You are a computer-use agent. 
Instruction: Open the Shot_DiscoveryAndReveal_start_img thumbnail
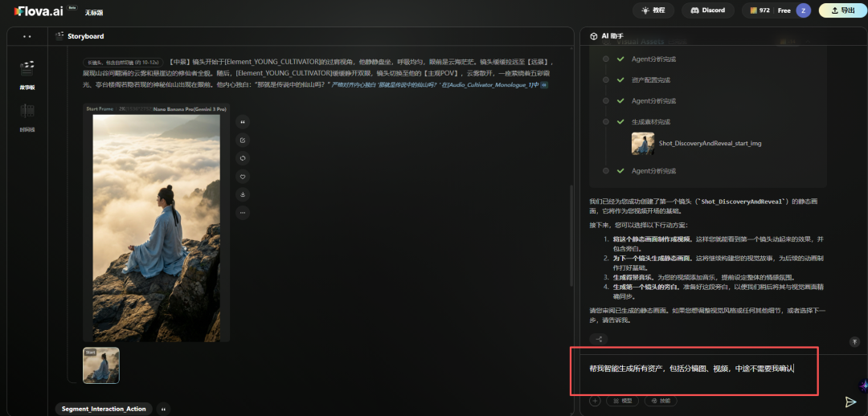pos(643,143)
